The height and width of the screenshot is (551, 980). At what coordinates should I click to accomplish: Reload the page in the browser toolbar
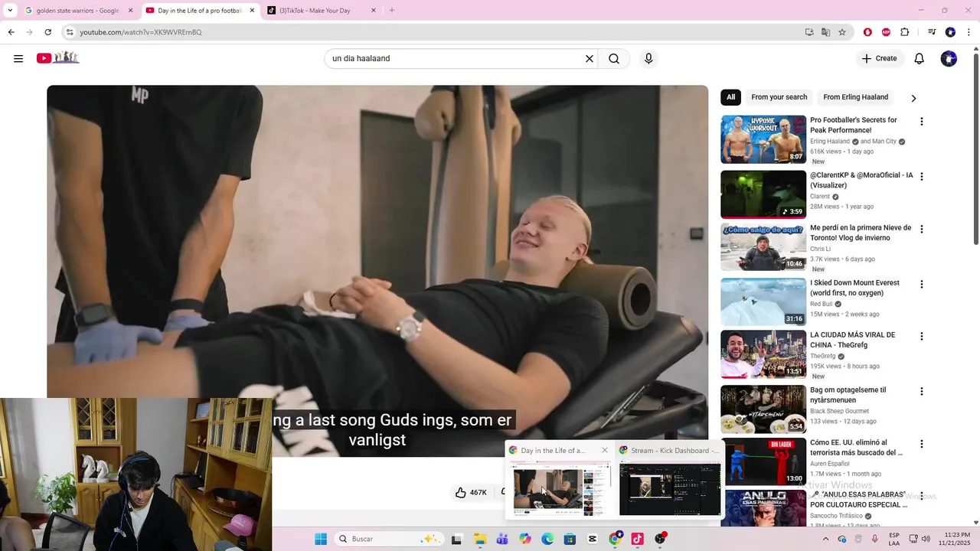click(x=48, y=32)
